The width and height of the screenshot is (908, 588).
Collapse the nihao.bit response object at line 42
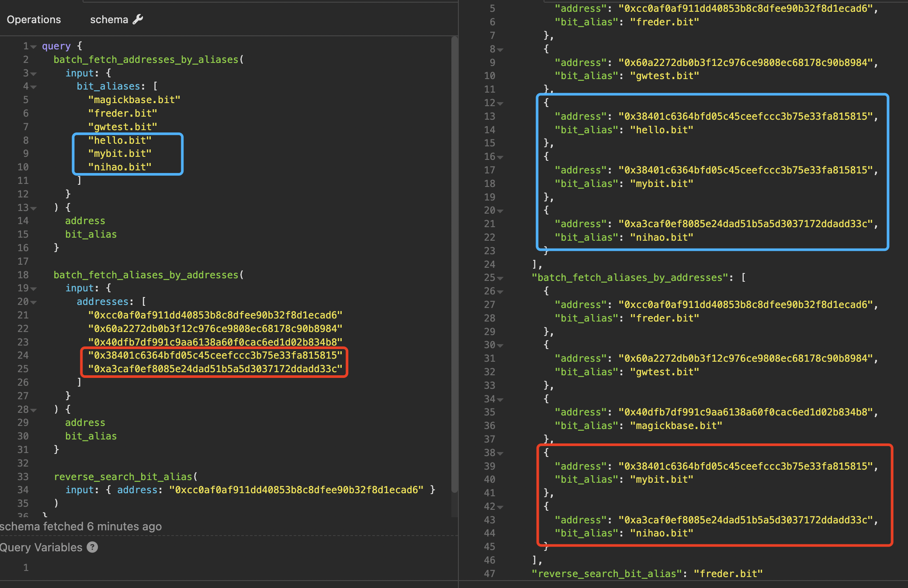pos(500,507)
